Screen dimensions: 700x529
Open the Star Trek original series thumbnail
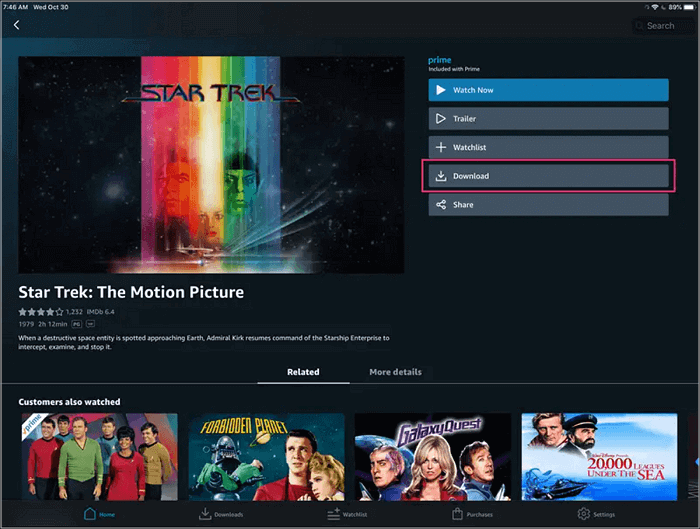click(x=100, y=457)
